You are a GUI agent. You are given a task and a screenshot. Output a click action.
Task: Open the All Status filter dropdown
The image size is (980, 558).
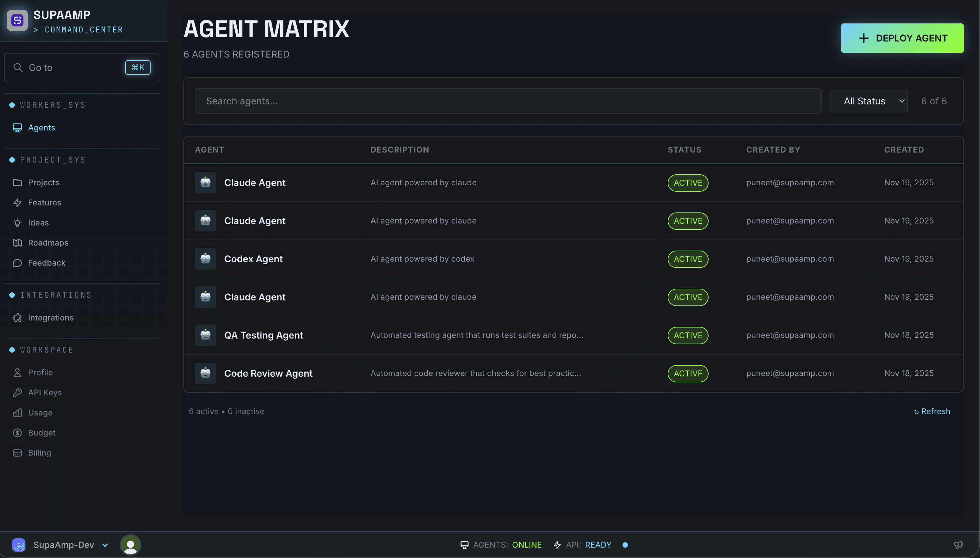tap(868, 101)
